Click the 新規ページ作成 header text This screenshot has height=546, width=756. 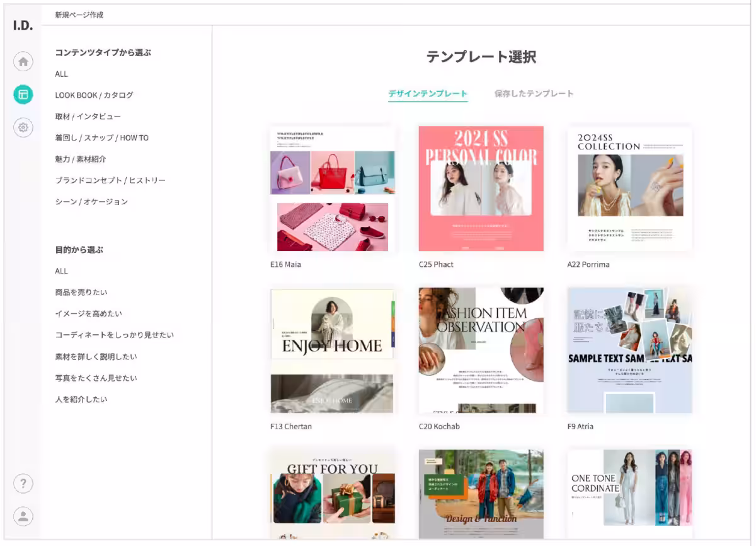79,15
